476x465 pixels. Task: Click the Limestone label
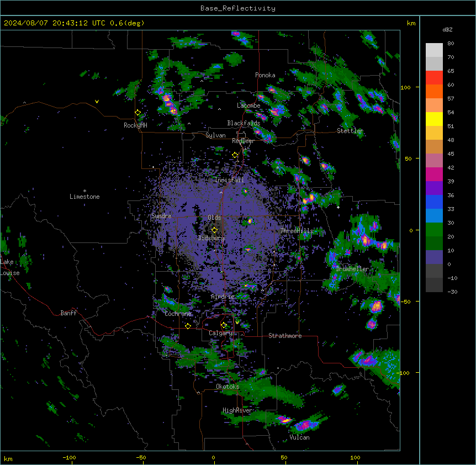[84, 197]
